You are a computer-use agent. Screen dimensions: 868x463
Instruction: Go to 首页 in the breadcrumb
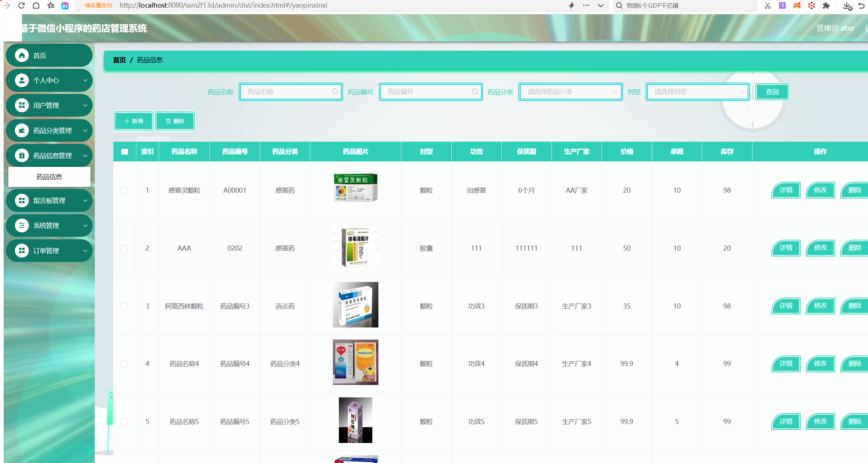(x=119, y=60)
